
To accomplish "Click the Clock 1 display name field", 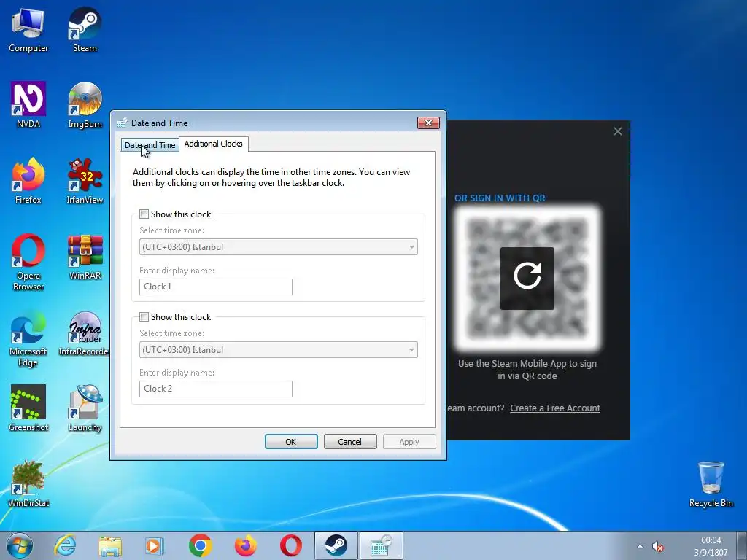I will click(216, 287).
